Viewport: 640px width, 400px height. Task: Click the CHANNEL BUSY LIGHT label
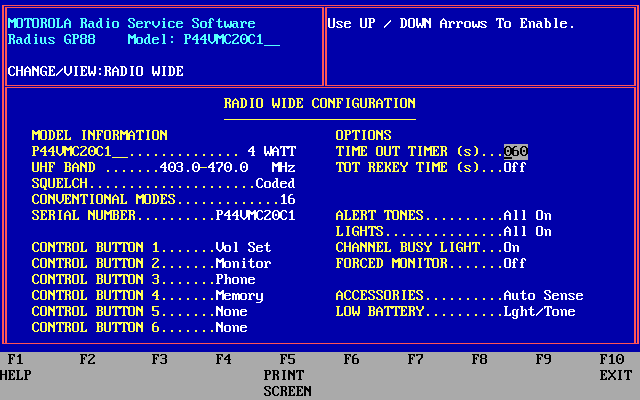click(407, 247)
